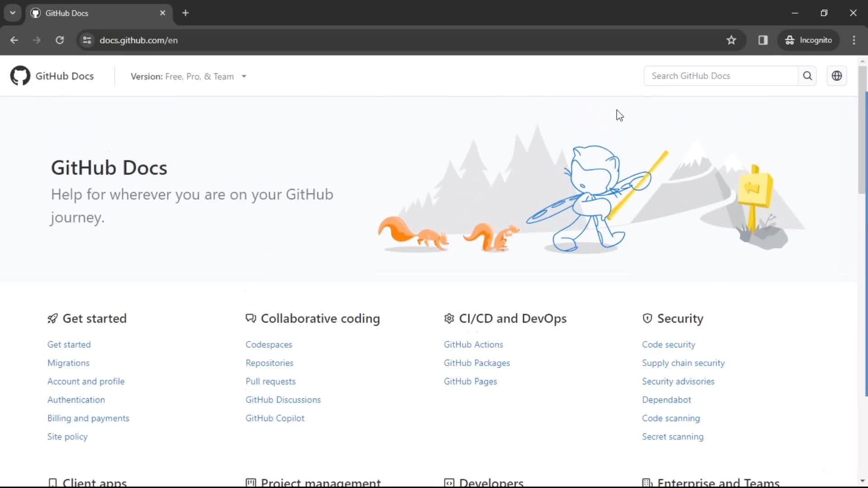Image resolution: width=868 pixels, height=488 pixels.
Task: Open Supply chain security
Action: coord(683,363)
